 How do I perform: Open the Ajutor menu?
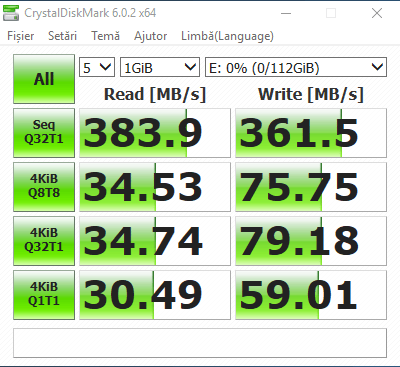(x=150, y=36)
